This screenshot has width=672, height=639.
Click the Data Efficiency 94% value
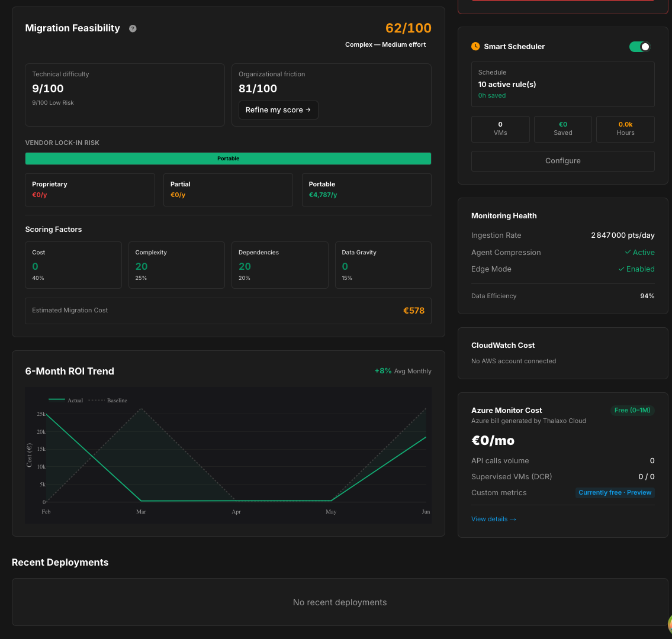647,296
